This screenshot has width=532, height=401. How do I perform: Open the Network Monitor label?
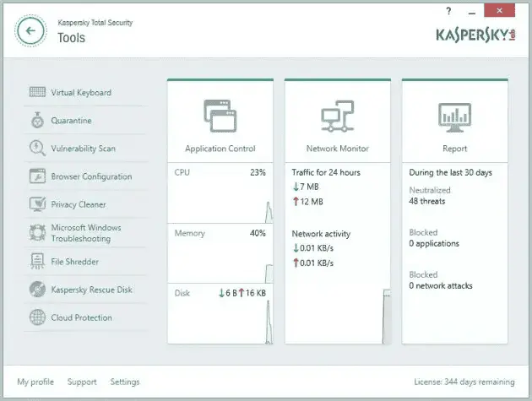pos(338,149)
